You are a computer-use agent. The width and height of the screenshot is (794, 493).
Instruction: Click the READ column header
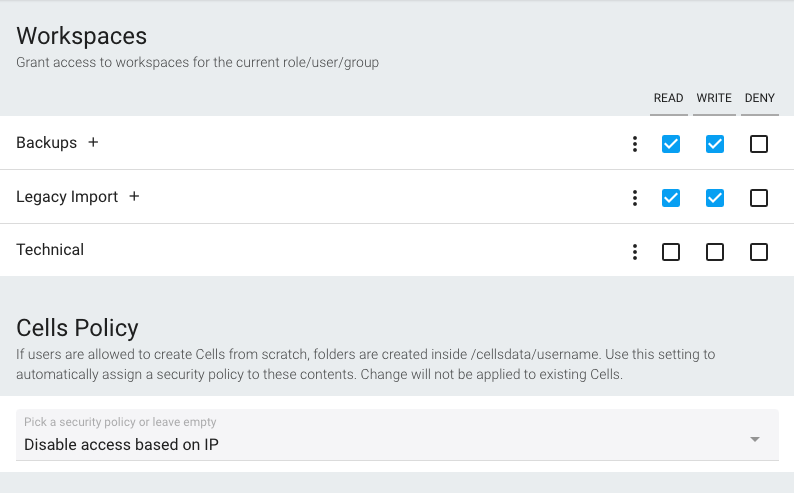pyautogui.click(x=668, y=98)
